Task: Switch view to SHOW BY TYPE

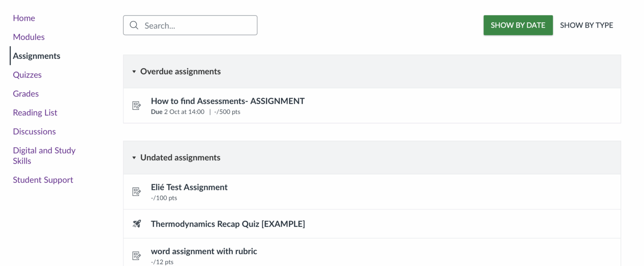Action: point(587,25)
